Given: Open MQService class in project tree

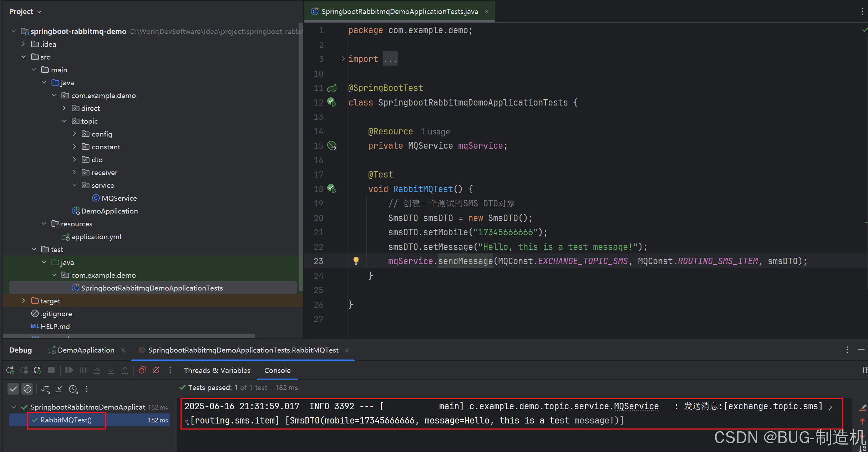Looking at the screenshot, I should click(115, 198).
